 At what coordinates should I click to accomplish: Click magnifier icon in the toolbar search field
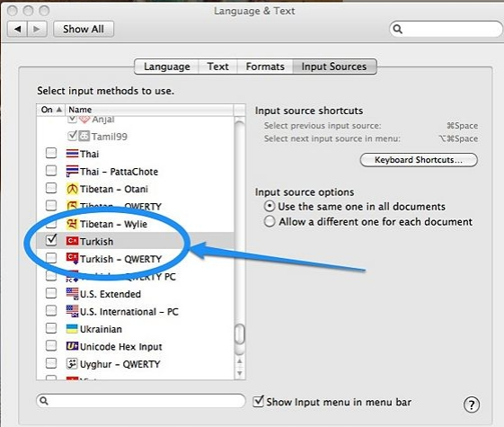(398, 29)
